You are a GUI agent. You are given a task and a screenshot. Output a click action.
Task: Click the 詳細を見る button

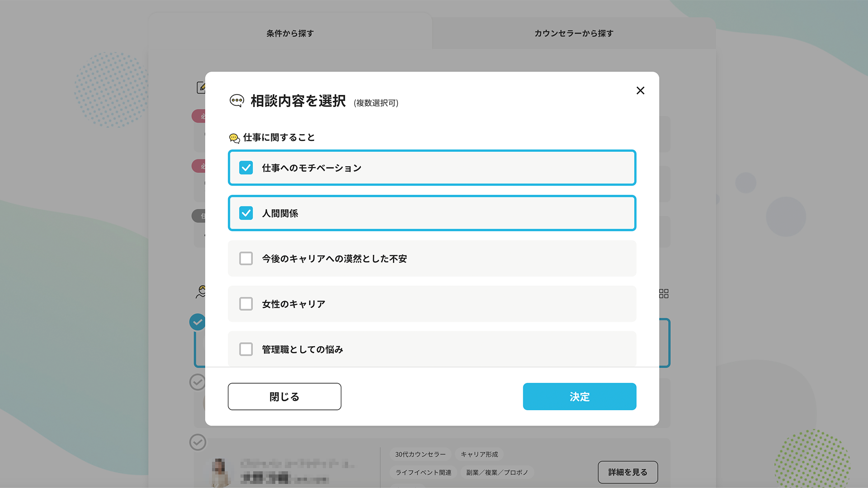tap(628, 472)
